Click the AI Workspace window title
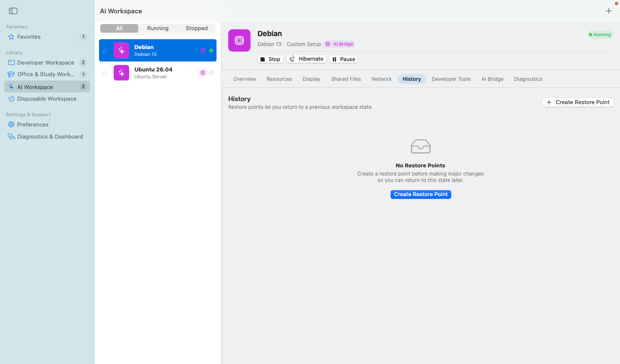Image resolution: width=620 pixels, height=364 pixels. point(121,11)
